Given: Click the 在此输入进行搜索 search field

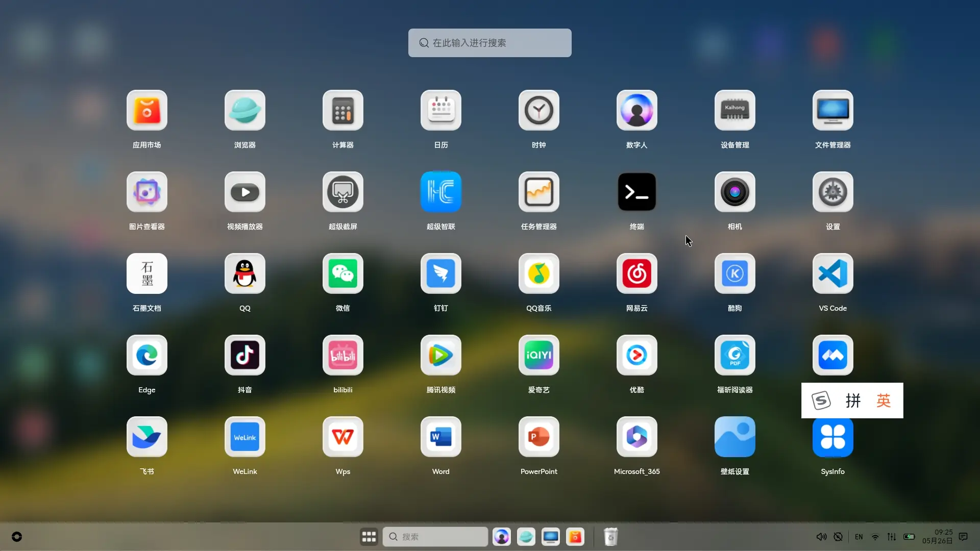Looking at the screenshot, I should 490,43.
